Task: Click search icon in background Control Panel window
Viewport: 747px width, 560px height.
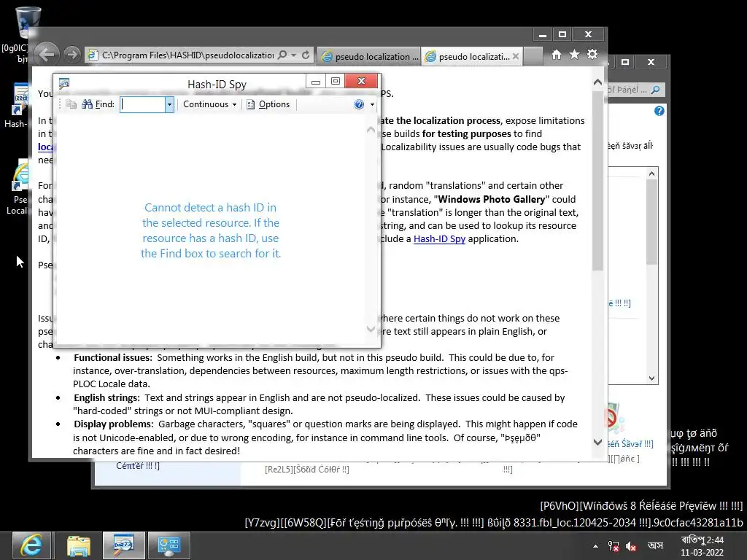Action: [x=656, y=90]
